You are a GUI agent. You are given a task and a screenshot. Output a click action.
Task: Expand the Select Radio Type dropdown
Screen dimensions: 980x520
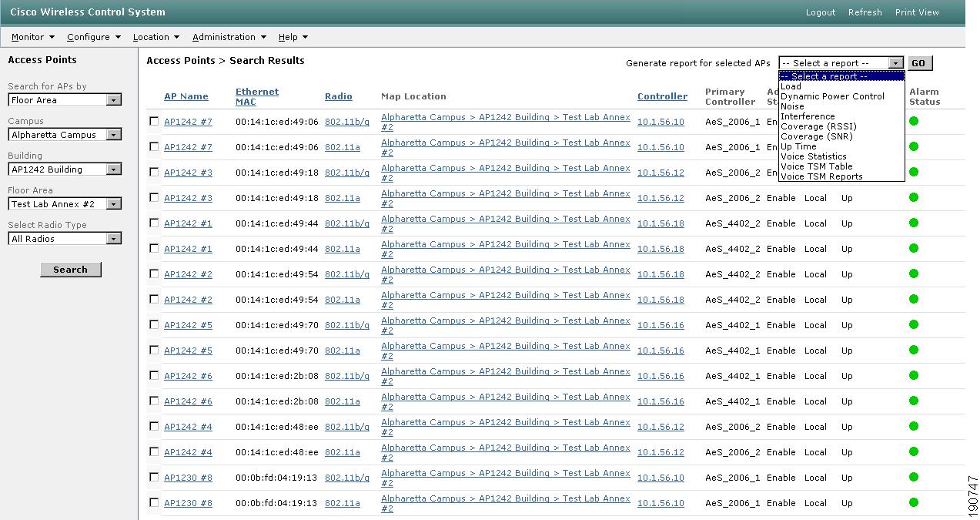[x=65, y=239]
